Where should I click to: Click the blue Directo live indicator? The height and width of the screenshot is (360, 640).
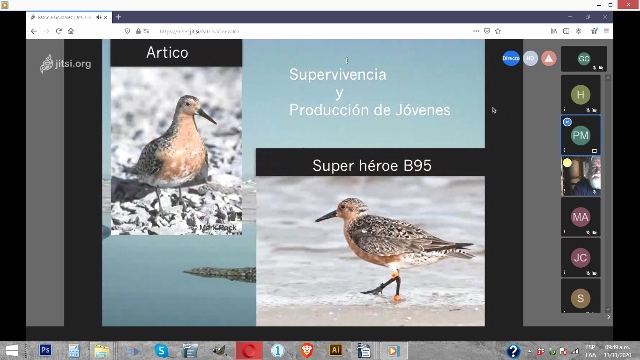511,58
